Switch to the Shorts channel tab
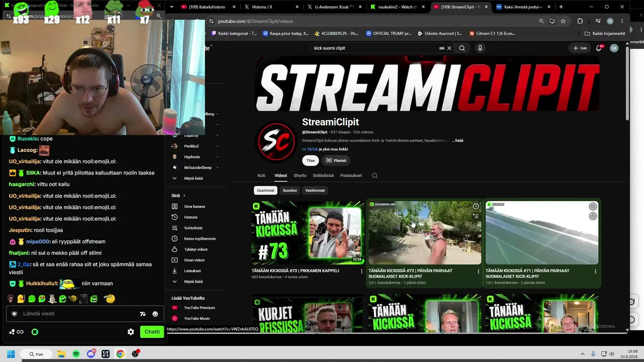Viewport: 644px width, 362px height. point(300,175)
